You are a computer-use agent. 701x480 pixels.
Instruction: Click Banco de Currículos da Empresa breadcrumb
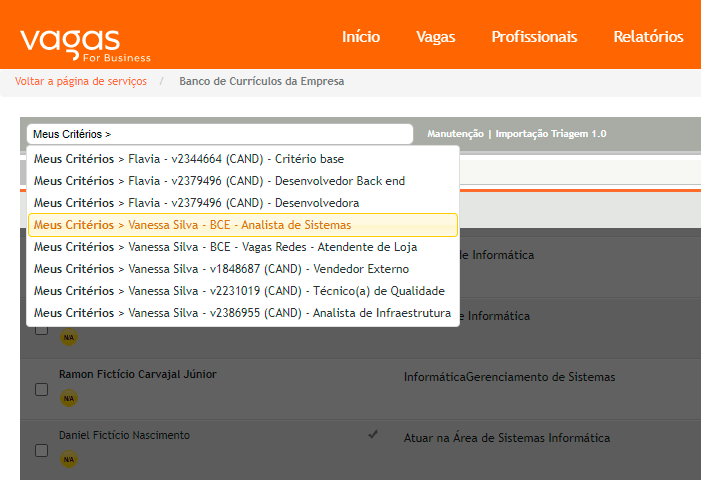[262, 81]
